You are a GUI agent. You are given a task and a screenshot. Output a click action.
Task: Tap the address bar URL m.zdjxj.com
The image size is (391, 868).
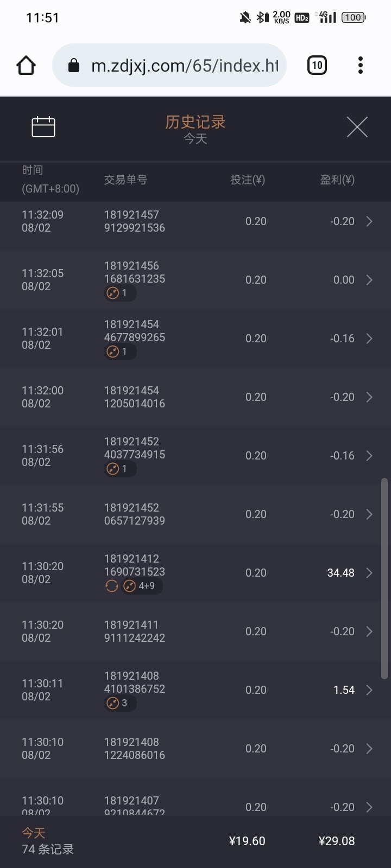(185, 66)
